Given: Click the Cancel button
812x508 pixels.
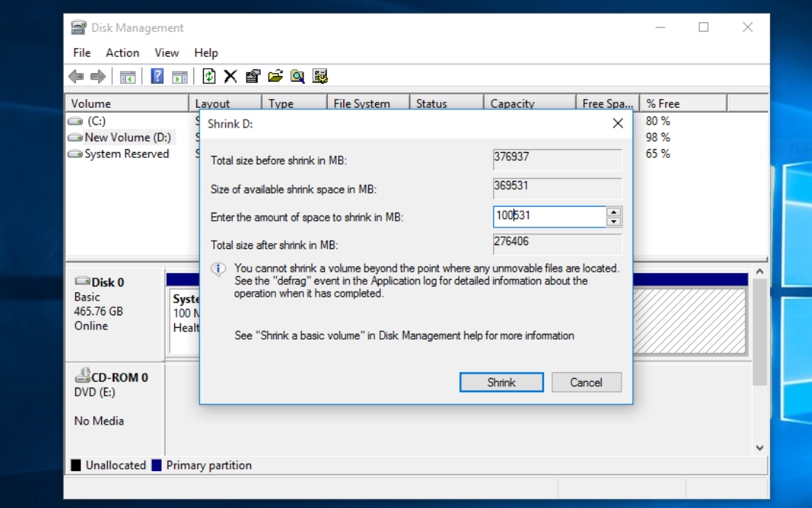Looking at the screenshot, I should point(586,382).
